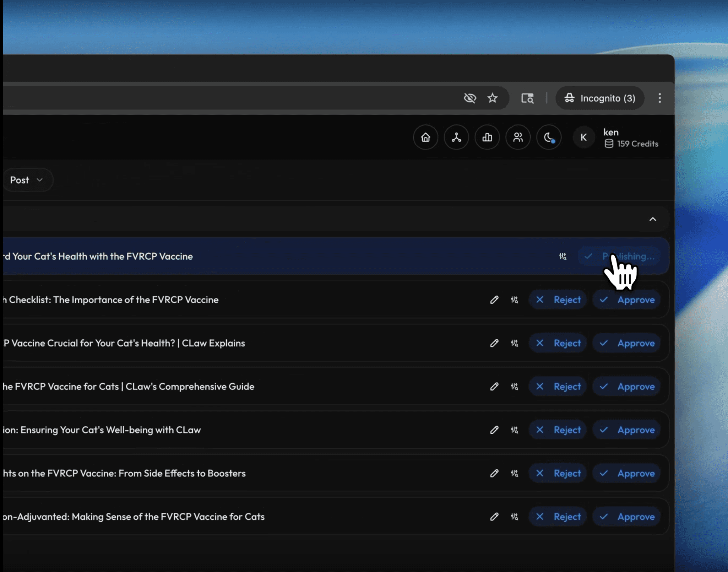The image size is (728, 572).
Task: Click the Publishing... status button
Action: [619, 256]
